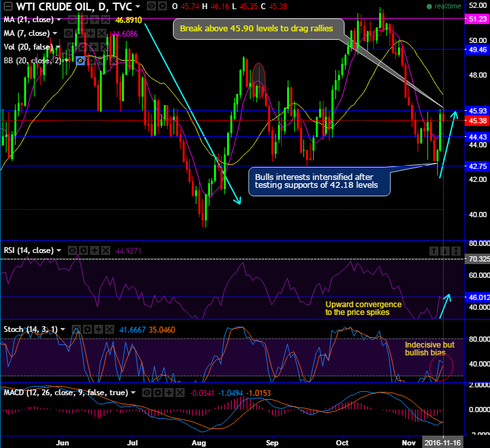This screenshot has width=490, height=448.
Task: Click the BB (20, close, 2) indicator label
Action: (31, 61)
